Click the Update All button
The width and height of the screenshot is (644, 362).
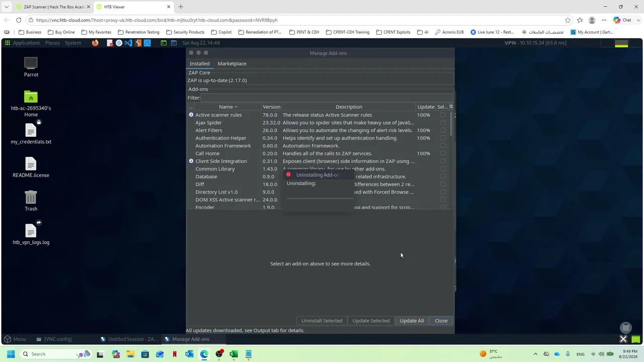coord(412,321)
